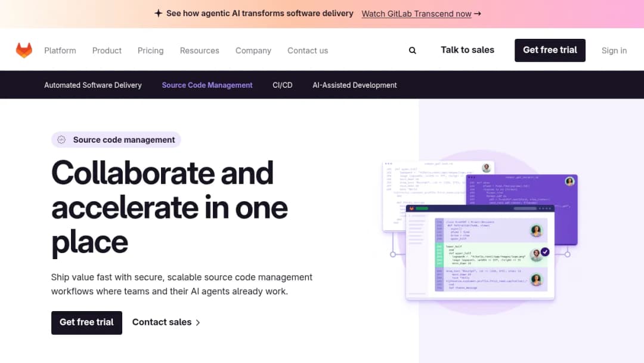Image resolution: width=644 pixels, height=363 pixels.
Task: Click the Source code management badge label
Action: [124, 140]
